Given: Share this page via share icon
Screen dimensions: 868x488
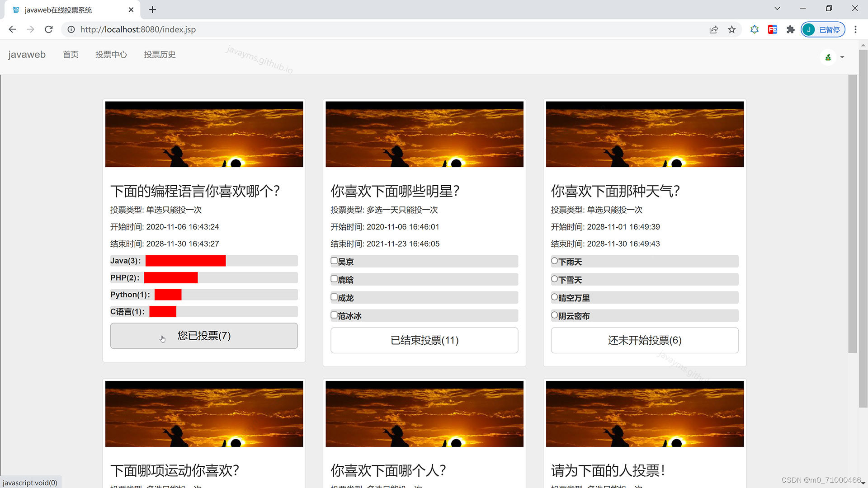Looking at the screenshot, I should click(x=714, y=29).
